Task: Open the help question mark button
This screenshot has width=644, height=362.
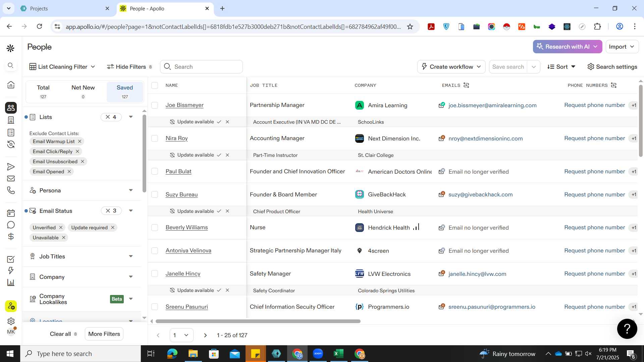Action: pos(627,329)
